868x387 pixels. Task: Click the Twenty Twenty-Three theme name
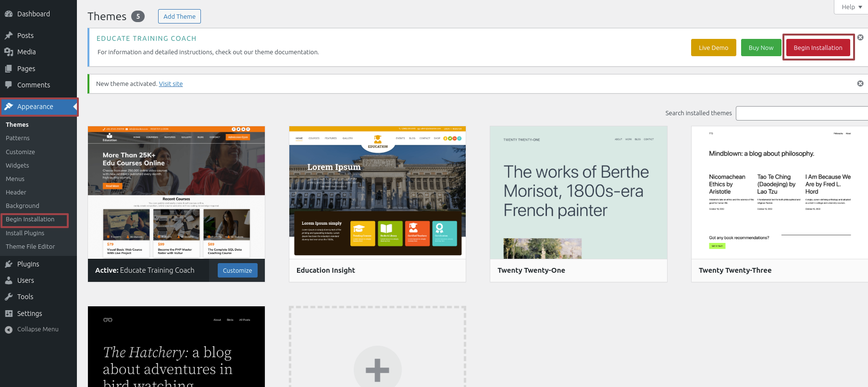click(735, 270)
